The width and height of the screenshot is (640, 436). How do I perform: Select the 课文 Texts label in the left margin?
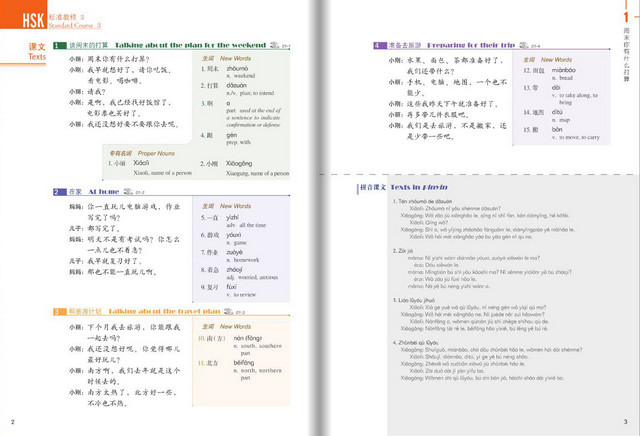pyautogui.click(x=37, y=52)
